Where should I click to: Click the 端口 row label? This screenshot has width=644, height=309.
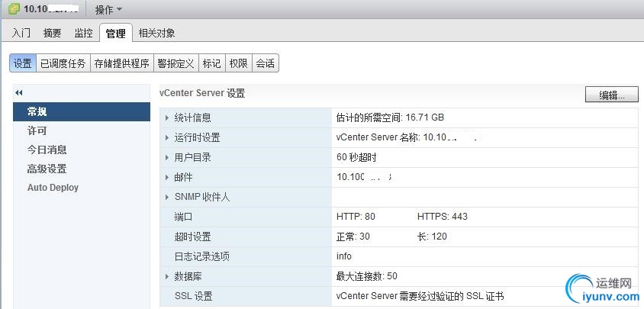184,217
